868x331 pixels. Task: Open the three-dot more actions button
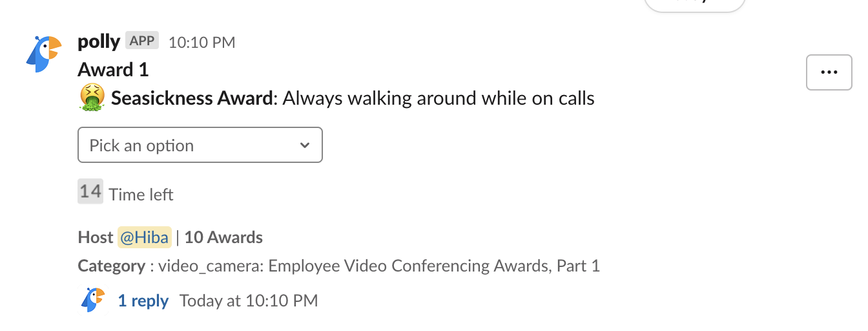(829, 72)
